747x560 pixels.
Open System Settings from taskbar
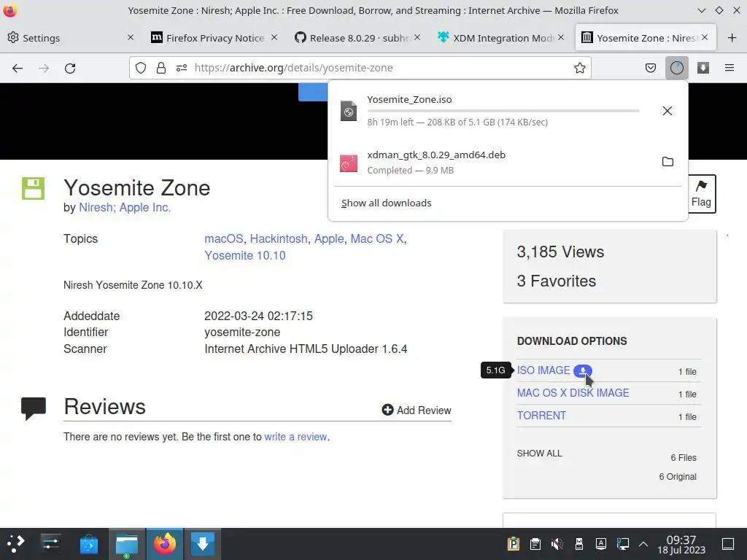click(50, 543)
